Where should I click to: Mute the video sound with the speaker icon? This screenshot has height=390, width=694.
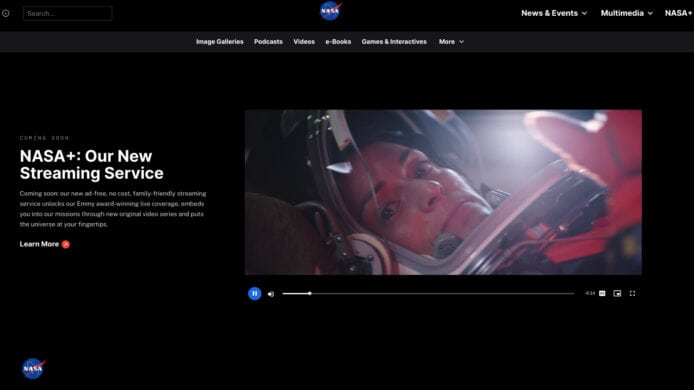[271, 294]
